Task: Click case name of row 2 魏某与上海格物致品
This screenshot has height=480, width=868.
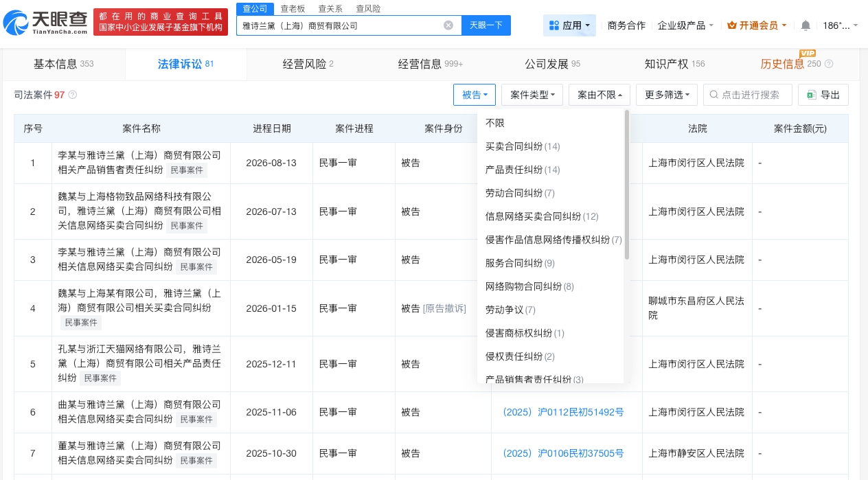Action: pyautogui.click(x=139, y=211)
